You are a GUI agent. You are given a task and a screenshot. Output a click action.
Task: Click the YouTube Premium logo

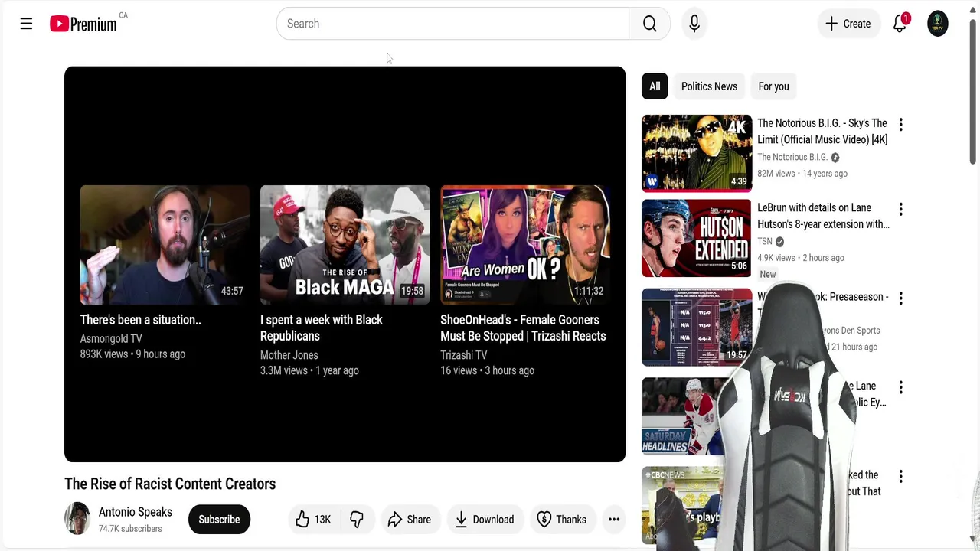click(84, 24)
